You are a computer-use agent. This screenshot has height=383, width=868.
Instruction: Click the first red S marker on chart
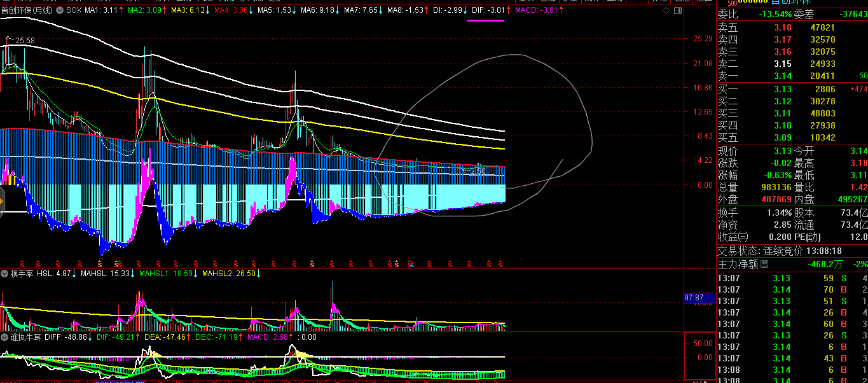[x=23, y=263]
